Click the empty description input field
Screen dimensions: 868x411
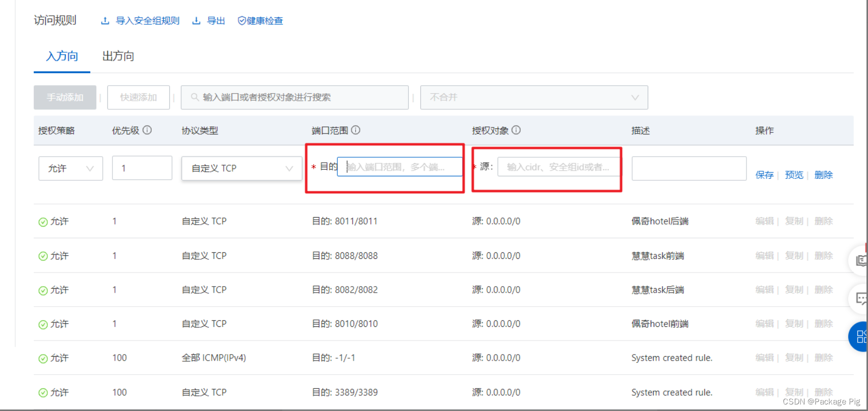689,168
